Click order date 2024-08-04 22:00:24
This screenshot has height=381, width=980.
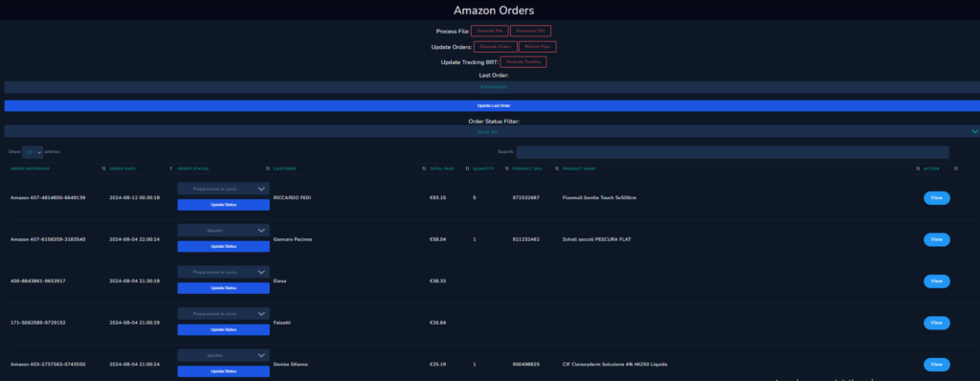(134, 239)
